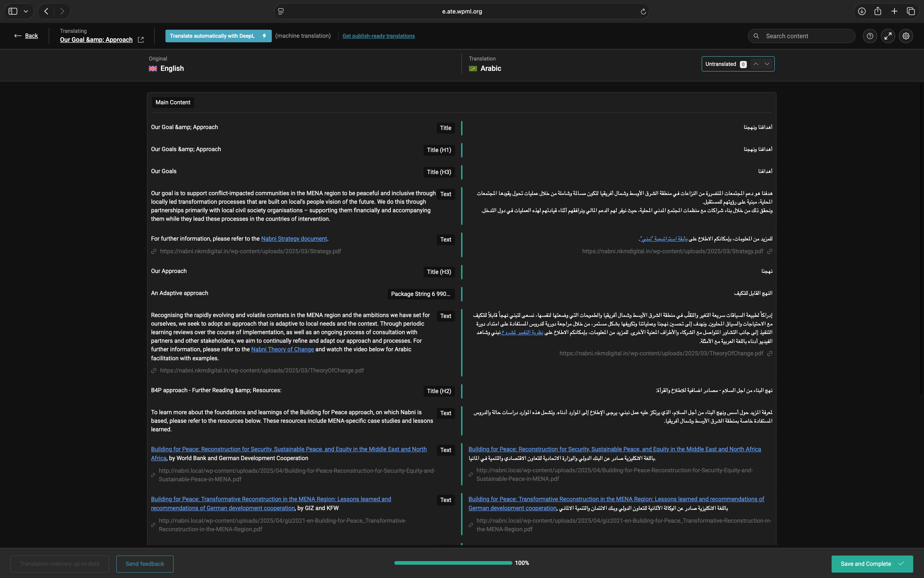Toggle the Safari sidebar icon
Viewport: 924px width, 578px height.
coord(13,11)
